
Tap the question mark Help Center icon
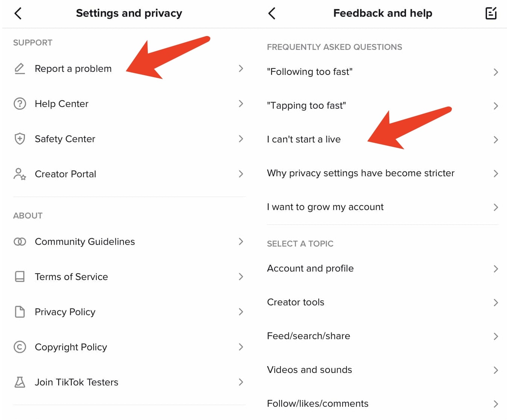20,104
